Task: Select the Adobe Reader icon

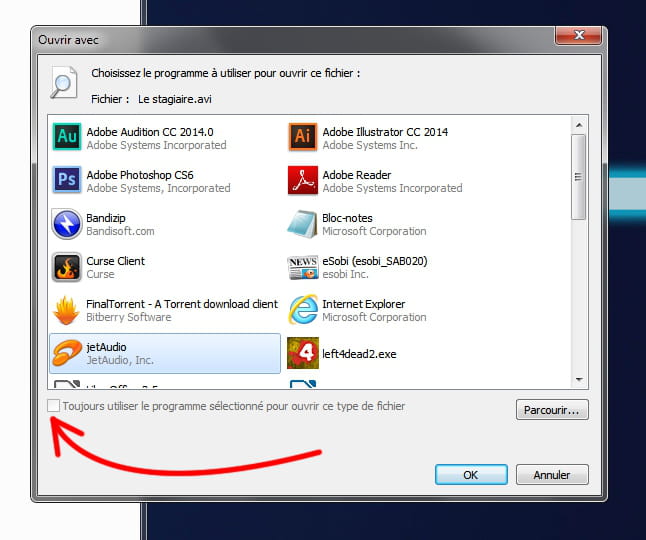Action: tap(303, 180)
